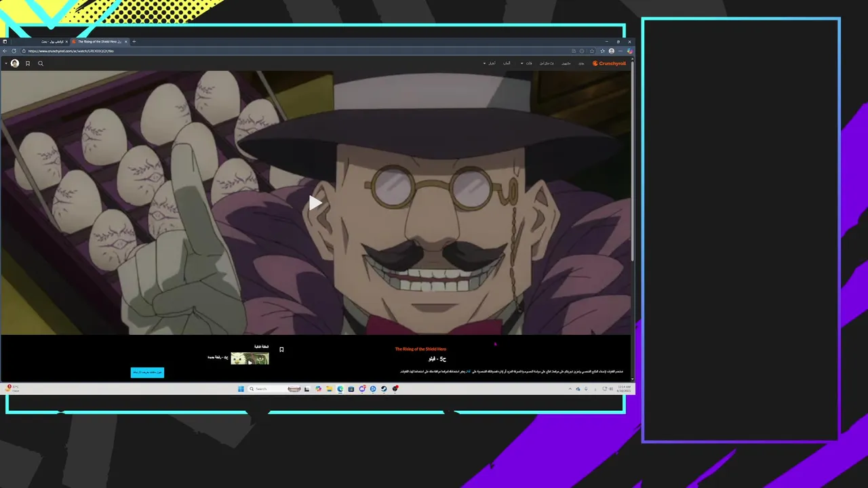Open browser profile avatar icon

(611, 51)
